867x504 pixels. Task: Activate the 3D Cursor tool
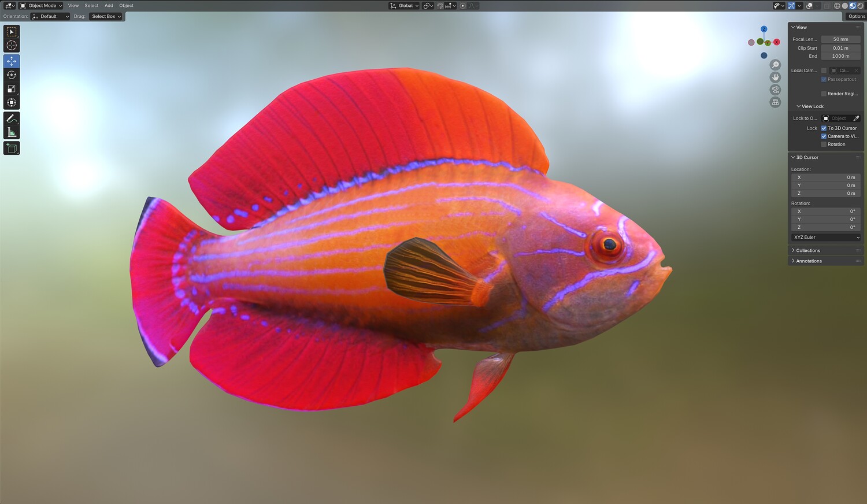click(x=12, y=46)
